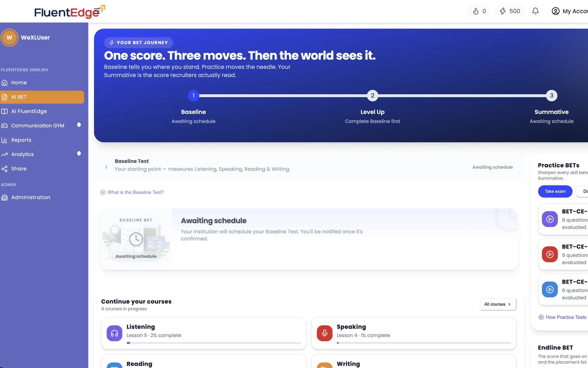
Task: Open the My Account profile menu
Action: 570,11
